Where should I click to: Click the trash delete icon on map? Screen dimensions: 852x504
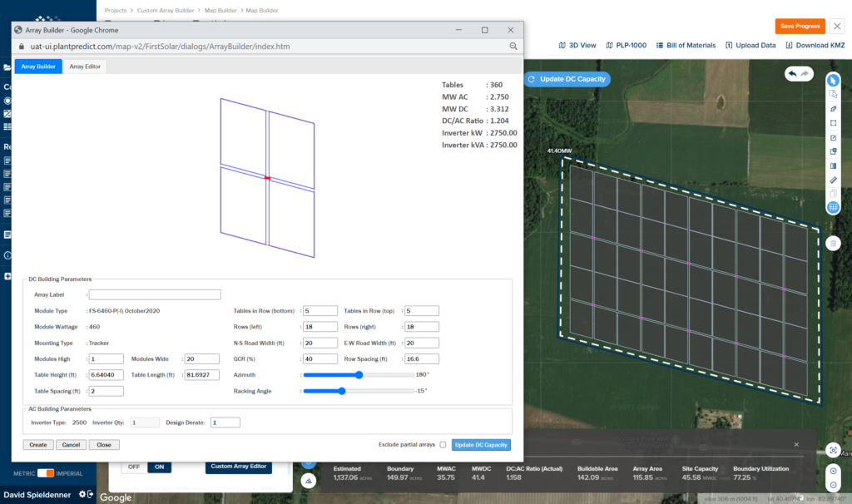coord(833,244)
